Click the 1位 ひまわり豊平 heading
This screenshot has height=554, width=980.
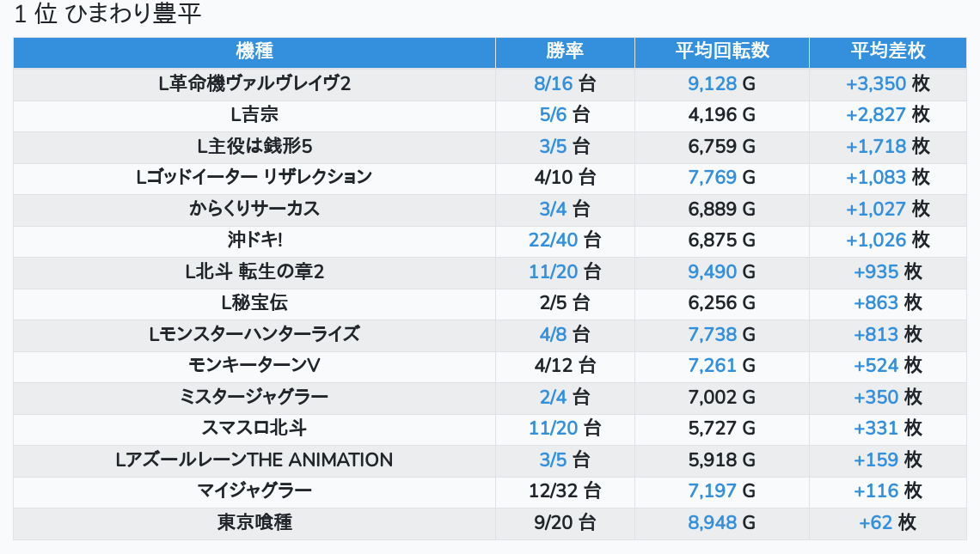[x=107, y=15]
